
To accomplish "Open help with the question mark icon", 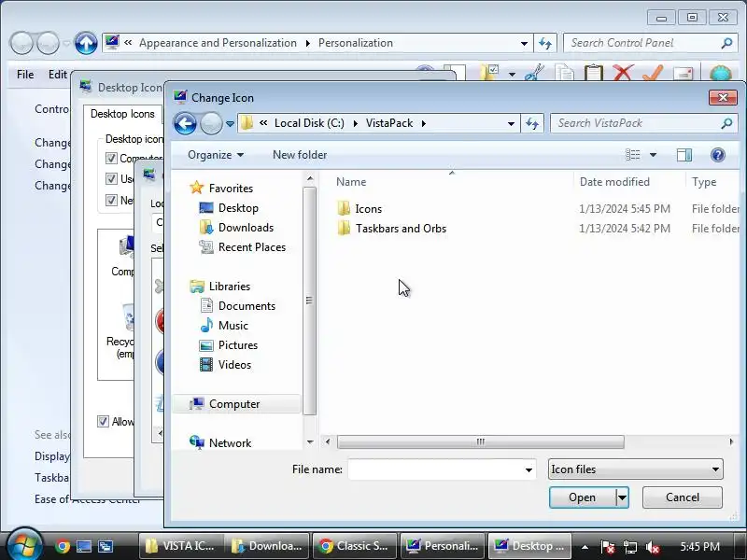I will [x=717, y=155].
